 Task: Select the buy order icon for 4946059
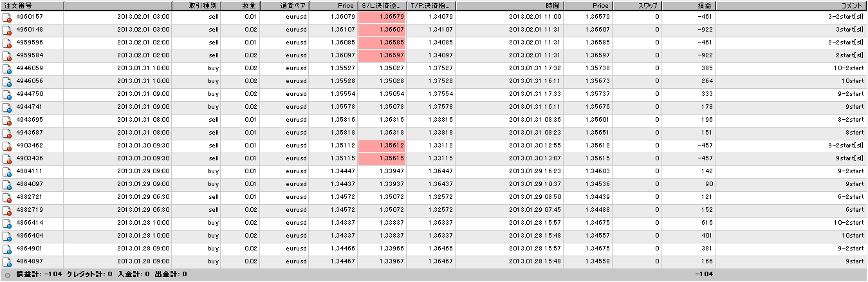click(x=7, y=68)
